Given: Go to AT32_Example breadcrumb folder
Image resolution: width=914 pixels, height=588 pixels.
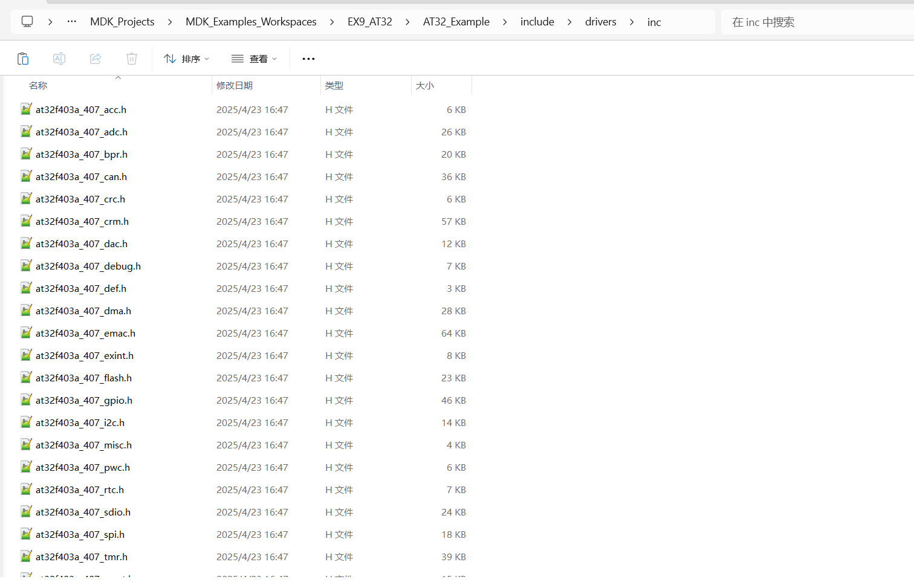Looking at the screenshot, I should click(x=456, y=22).
